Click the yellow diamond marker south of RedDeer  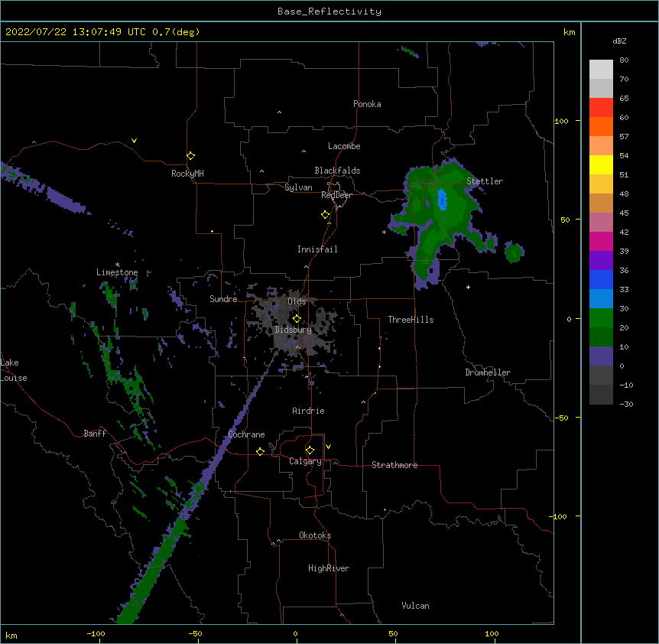point(326,215)
